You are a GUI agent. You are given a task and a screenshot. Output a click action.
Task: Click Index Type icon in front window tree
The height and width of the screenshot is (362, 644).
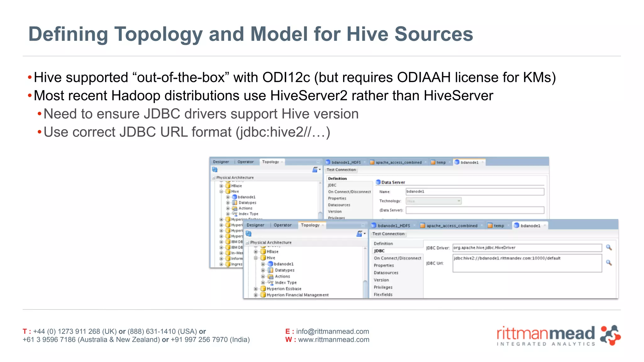270,282
